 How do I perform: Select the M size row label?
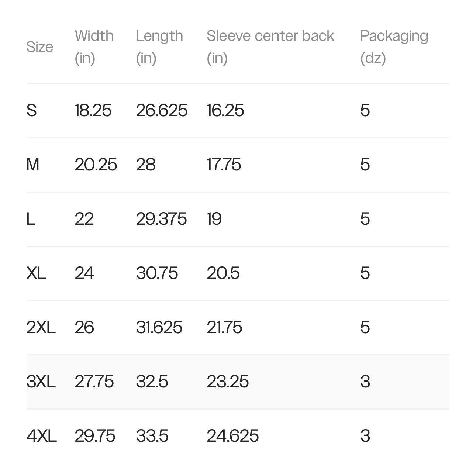[x=33, y=165]
